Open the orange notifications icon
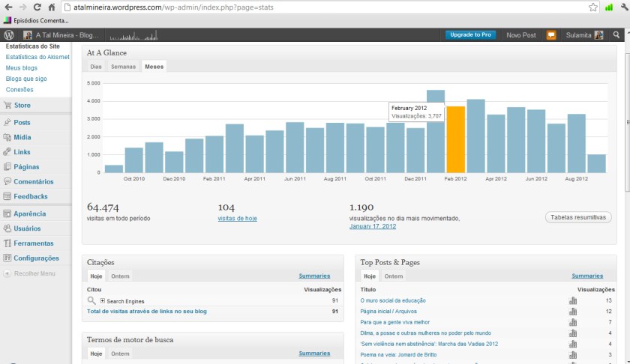 click(x=551, y=35)
